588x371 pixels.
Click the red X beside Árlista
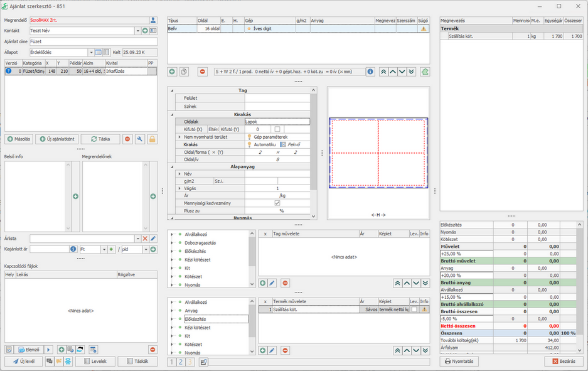coord(145,239)
